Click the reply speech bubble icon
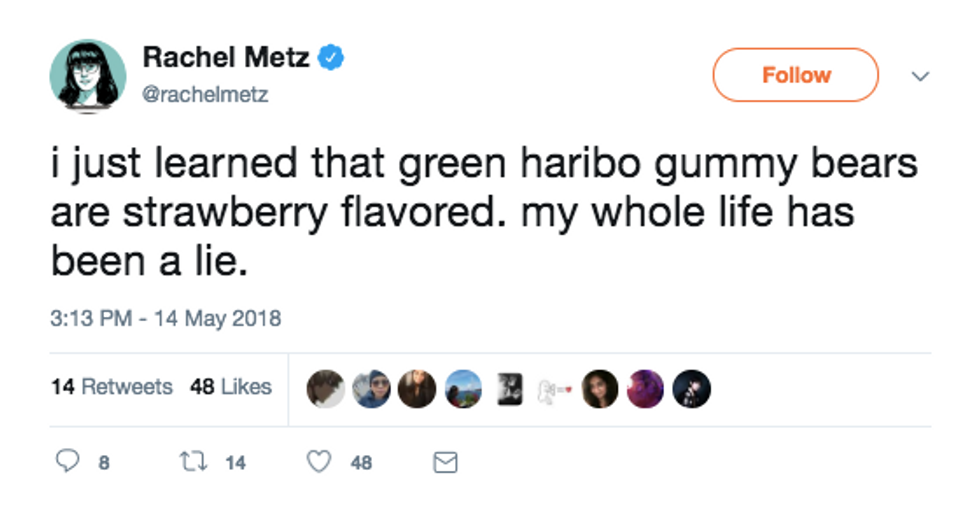980x515 pixels. (68, 461)
